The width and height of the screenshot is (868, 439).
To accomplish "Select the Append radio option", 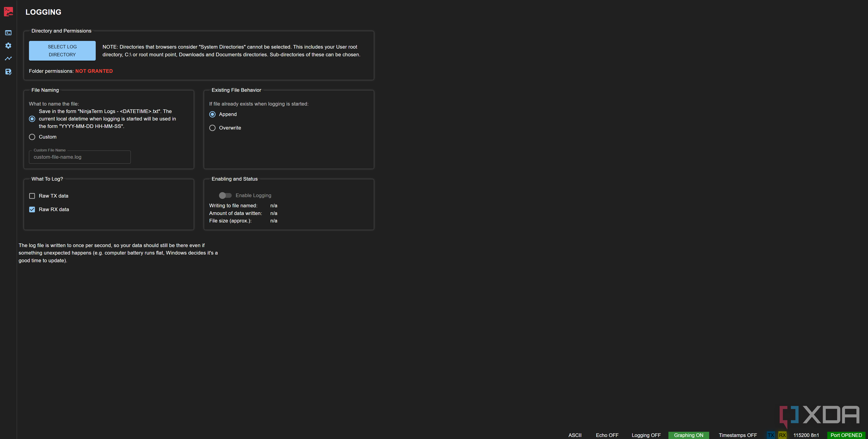I will point(212,114).
